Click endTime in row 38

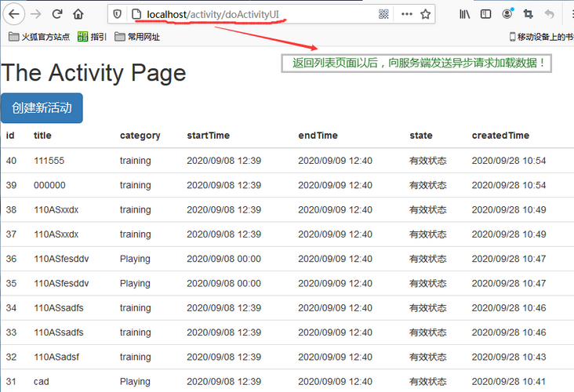[x=335, y=210]
